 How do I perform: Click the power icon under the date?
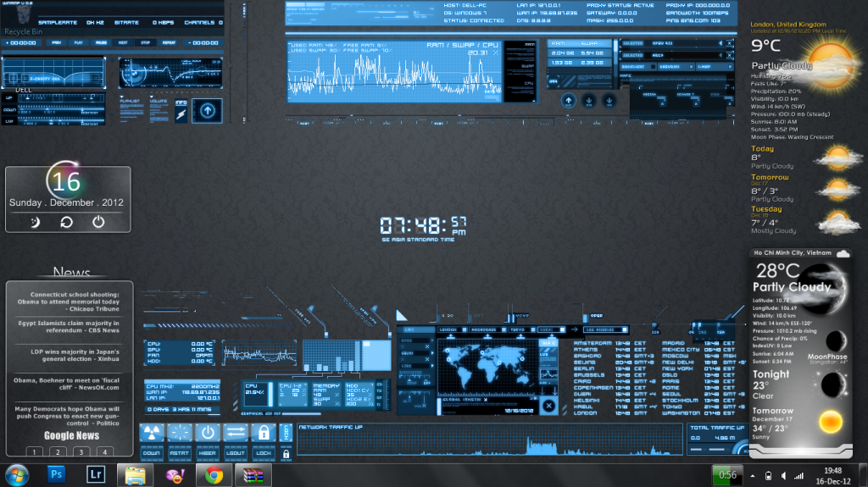click(x=98, y=222)
